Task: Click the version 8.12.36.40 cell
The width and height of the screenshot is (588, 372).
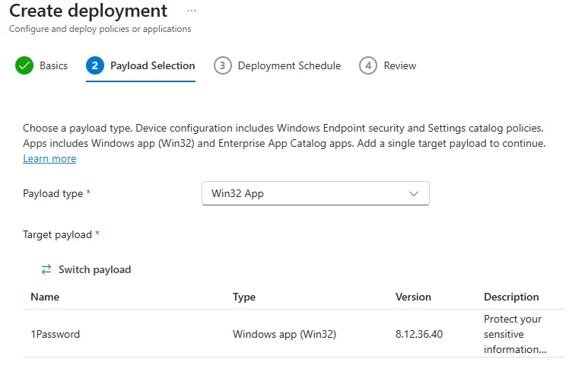Action: tap(419, 334)
